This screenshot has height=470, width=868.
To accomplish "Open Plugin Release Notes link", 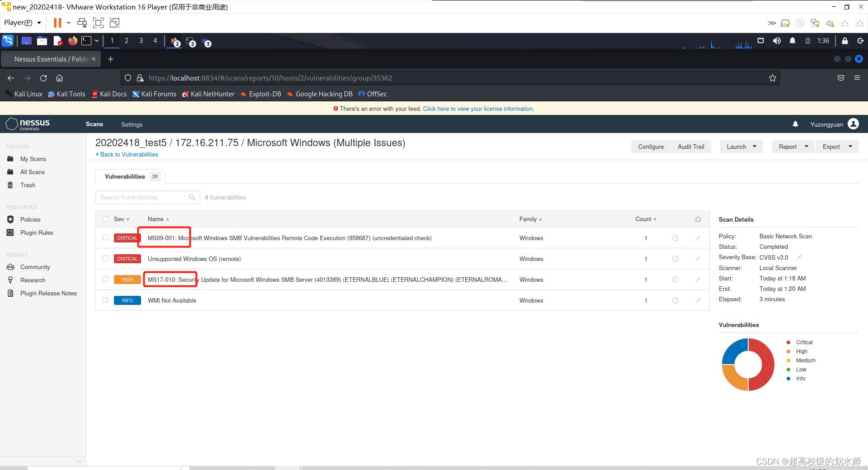I will [x=48, y=293].
